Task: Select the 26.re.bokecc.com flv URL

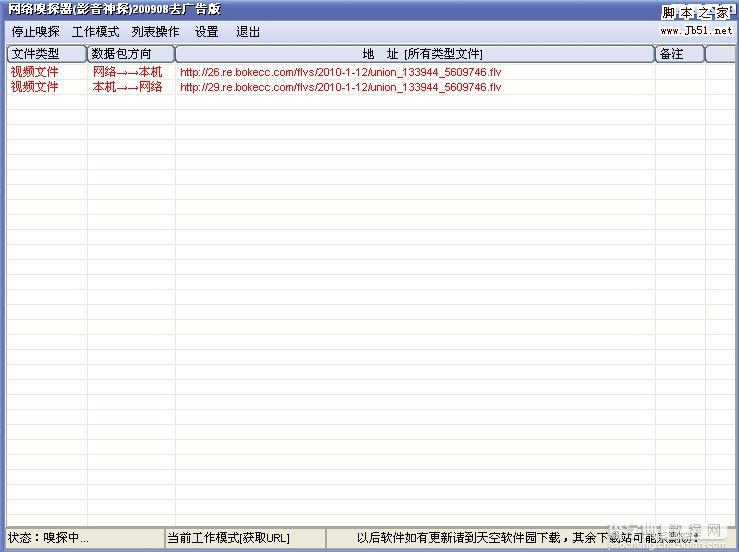Action: click(340, 72)
